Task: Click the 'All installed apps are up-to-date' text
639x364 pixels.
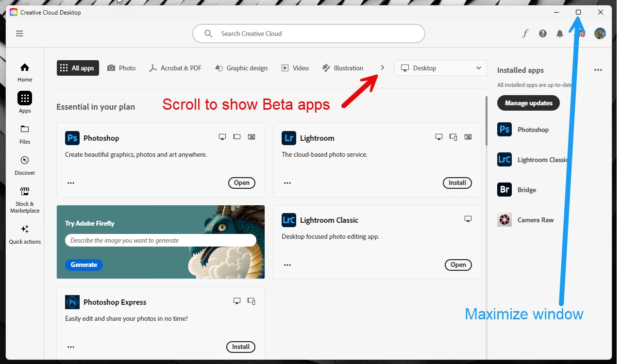Action: [x=535, y=85]
